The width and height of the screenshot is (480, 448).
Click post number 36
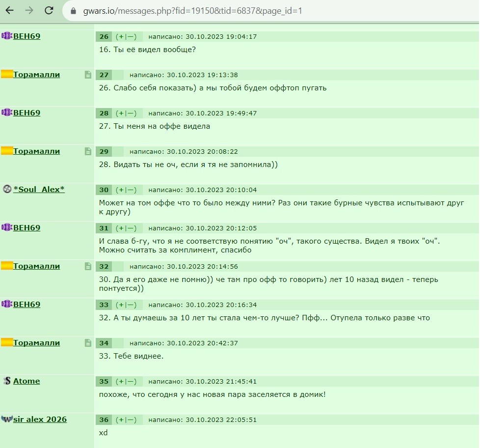click(x=104, y=420)
